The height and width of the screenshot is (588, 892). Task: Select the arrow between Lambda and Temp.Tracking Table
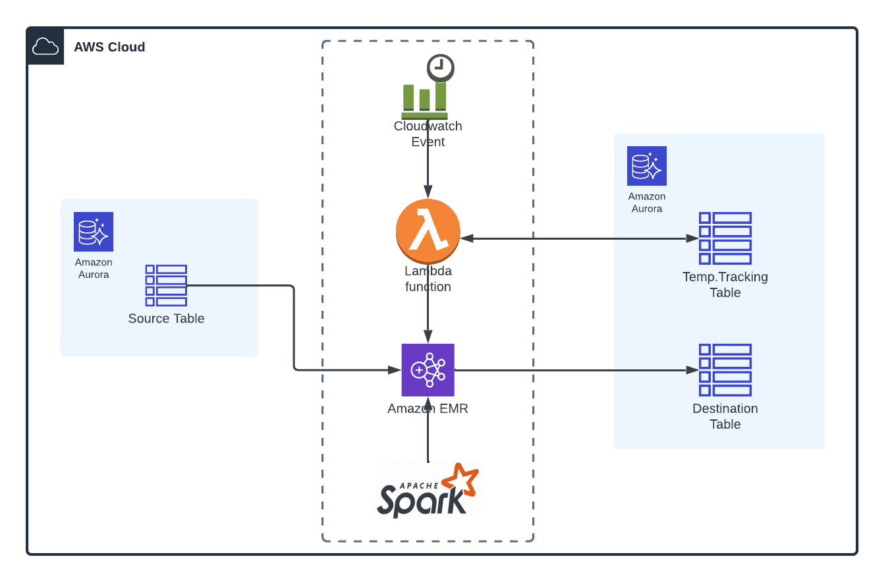pyautogui.click(x=580, y=238)
